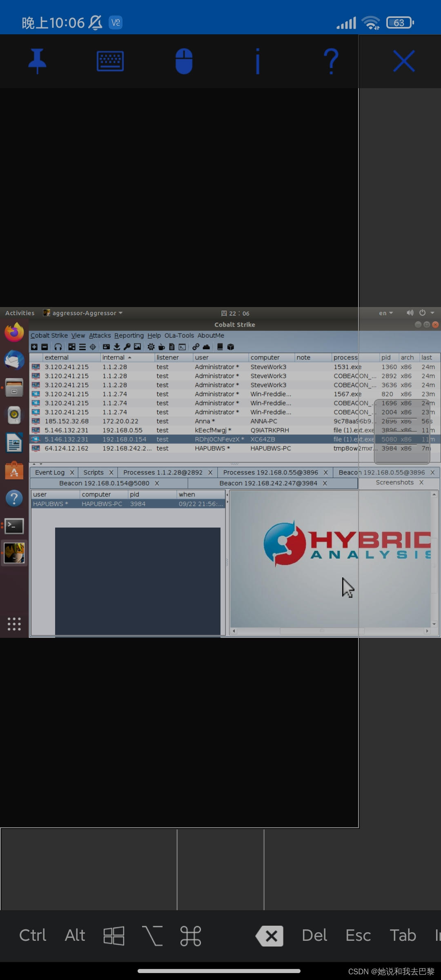Toggle the Command modifier key
Screen dimensions: 441x980
(x=191, y=935)
